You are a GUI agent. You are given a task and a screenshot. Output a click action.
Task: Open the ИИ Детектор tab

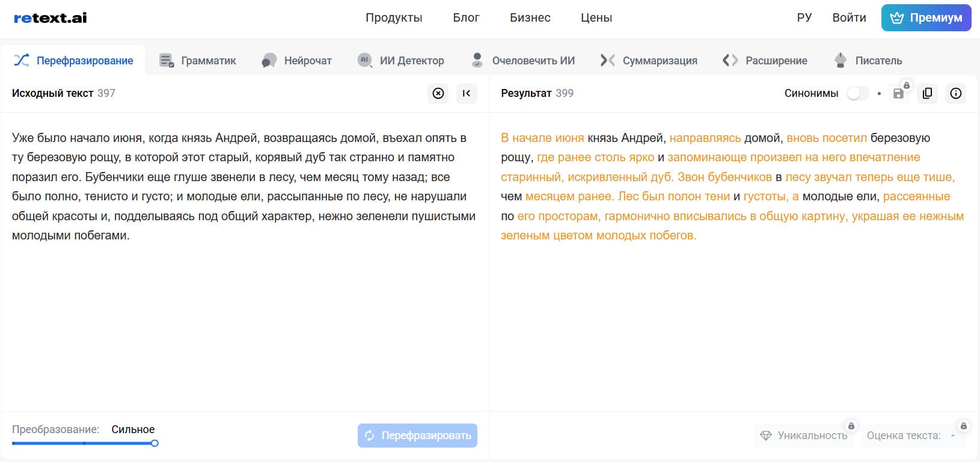(x=400, y=60)
